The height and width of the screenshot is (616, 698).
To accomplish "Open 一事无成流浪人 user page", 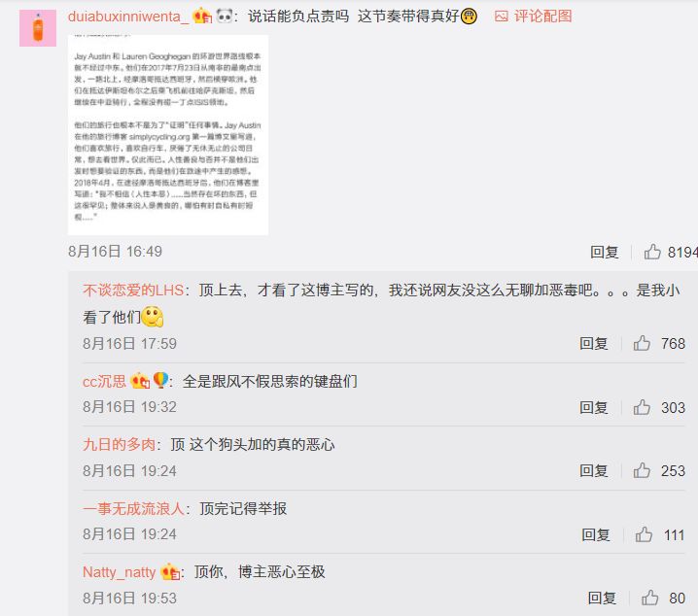I will coord(133,508).
